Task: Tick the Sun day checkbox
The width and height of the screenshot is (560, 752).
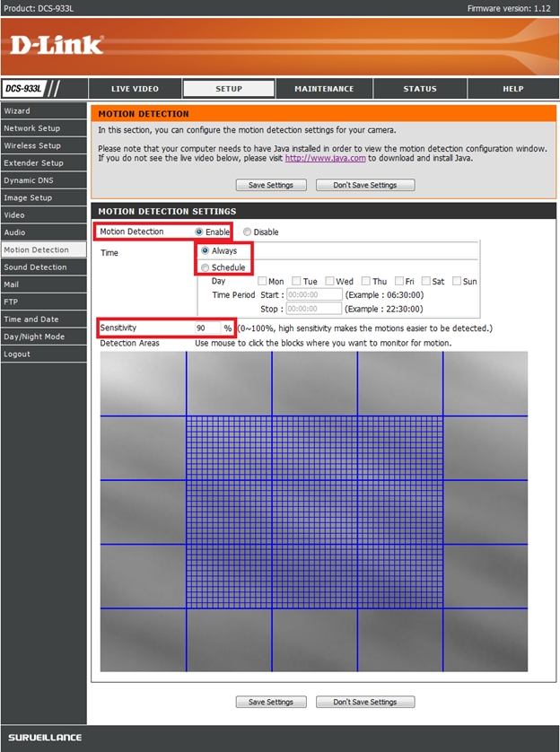Action: 458,282
